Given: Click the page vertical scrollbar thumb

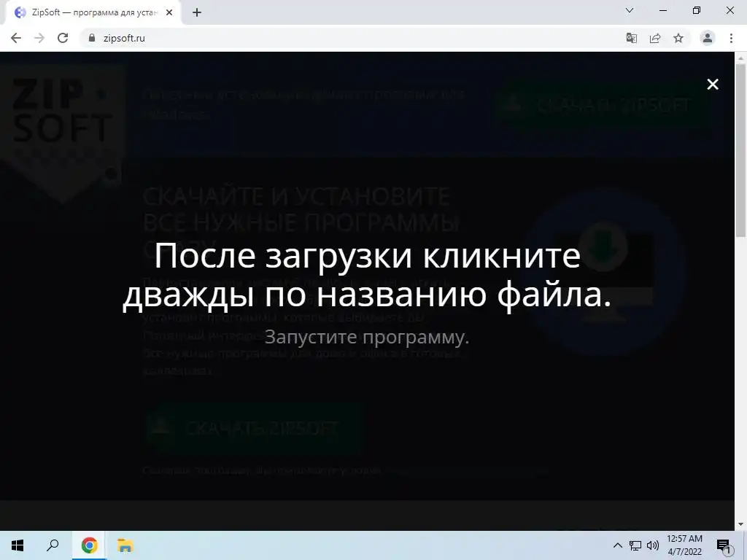Looking at the screenshot, I should (740, 150).
